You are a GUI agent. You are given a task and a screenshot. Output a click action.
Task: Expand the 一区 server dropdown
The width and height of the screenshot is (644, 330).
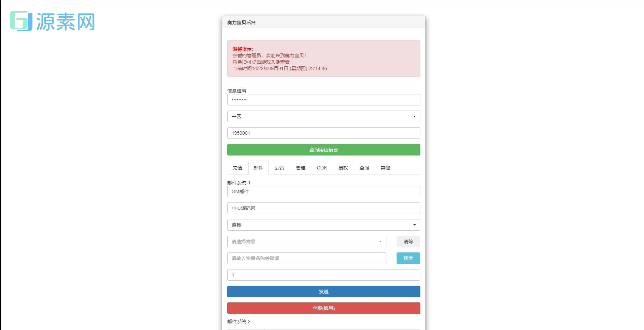coord(324,116)
